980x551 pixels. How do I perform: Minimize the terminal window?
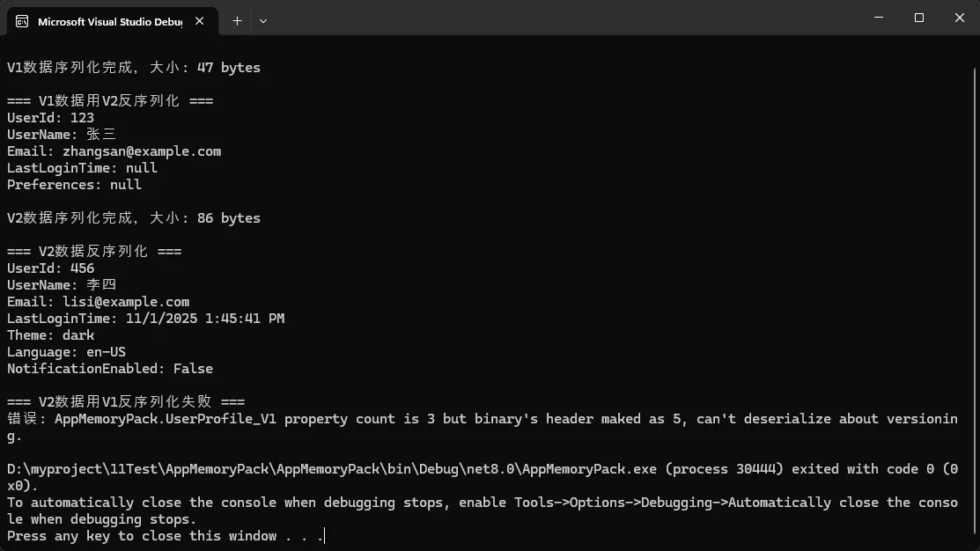(x=879, y=18)
